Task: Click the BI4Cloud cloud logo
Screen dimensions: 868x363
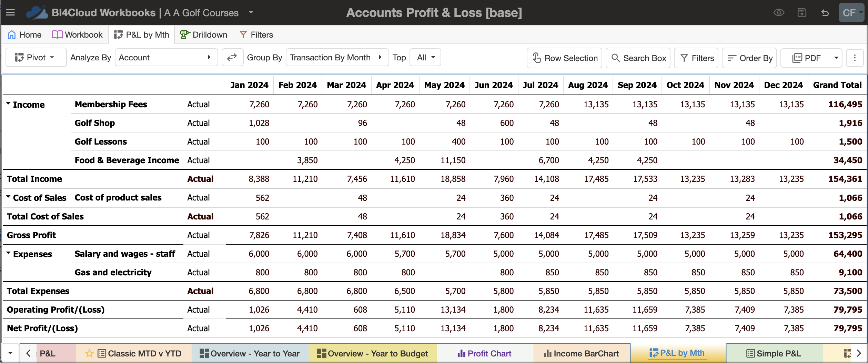Action: tap(37, 13)
